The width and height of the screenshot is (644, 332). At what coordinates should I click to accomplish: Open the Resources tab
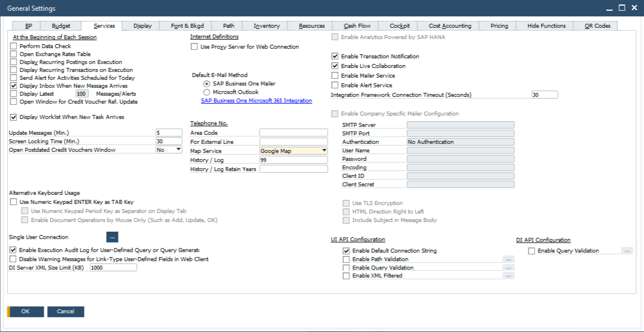[312, 26]
